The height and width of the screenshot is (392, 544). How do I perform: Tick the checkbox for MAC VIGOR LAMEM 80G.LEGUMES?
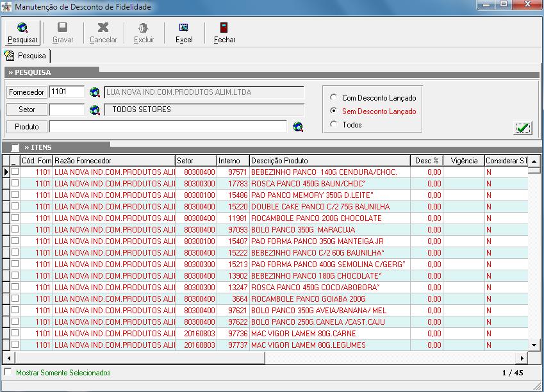tap(15, 344)
